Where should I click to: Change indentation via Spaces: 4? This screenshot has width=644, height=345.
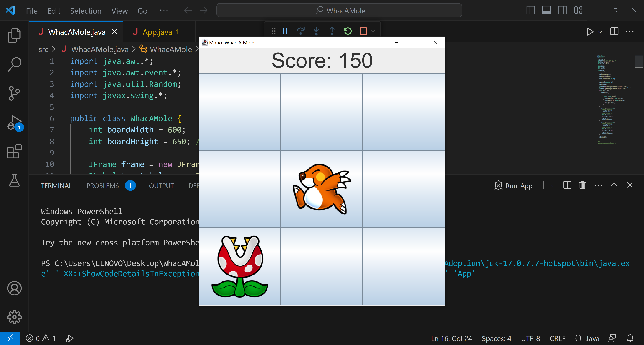tap(496, 338)
